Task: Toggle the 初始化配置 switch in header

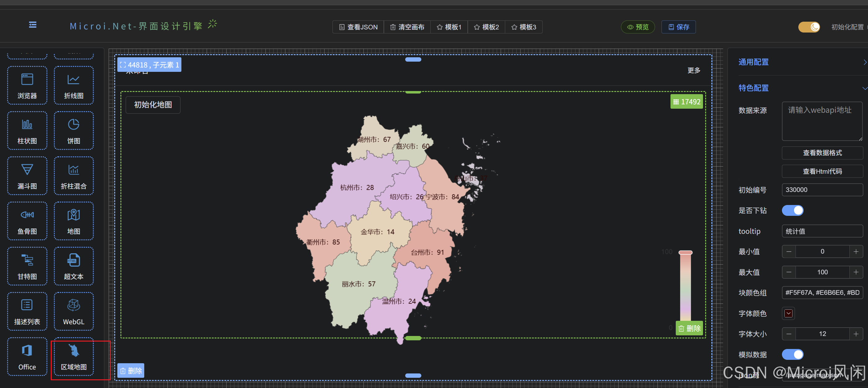Action: coord(809,27)
